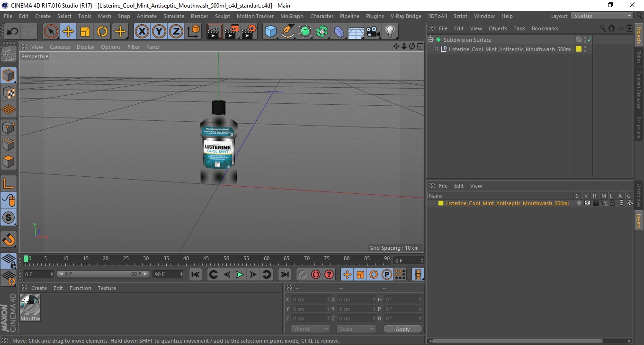The image size is (644, 345).
Task: Expand the Listerine object in Object Manager
Action: tap(436, 49)
